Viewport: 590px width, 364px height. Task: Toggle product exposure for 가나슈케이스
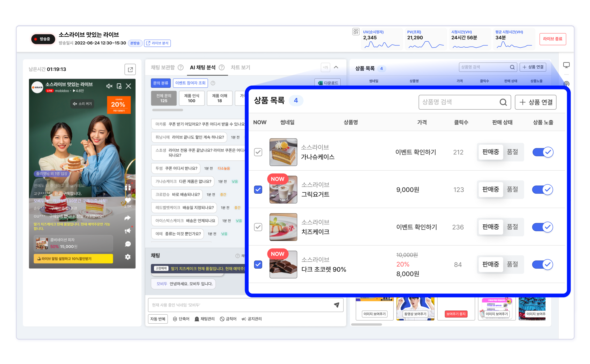click(x=543, y=152)
